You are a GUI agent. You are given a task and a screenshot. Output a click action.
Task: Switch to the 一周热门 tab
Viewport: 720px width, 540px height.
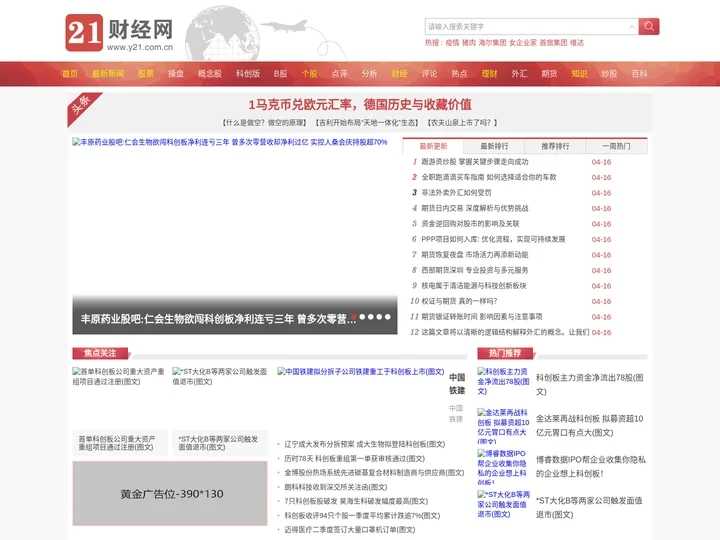coord(616,146)
